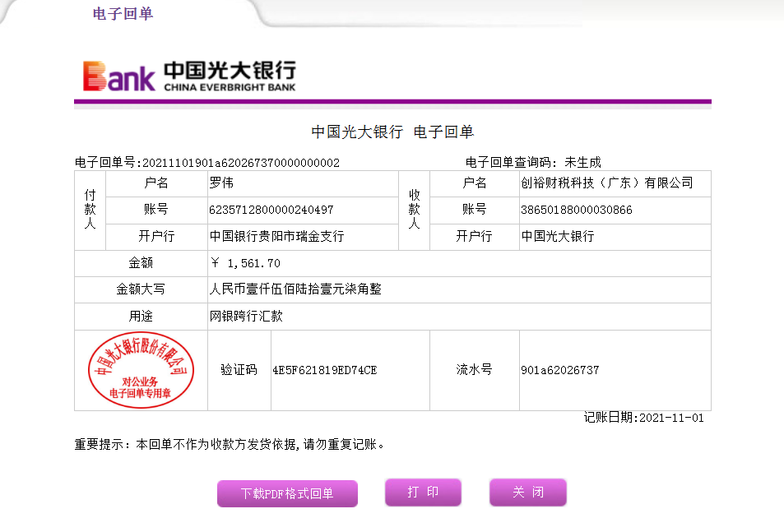Click the receipt title 中国光大银行 电子回单

point(392,132)
